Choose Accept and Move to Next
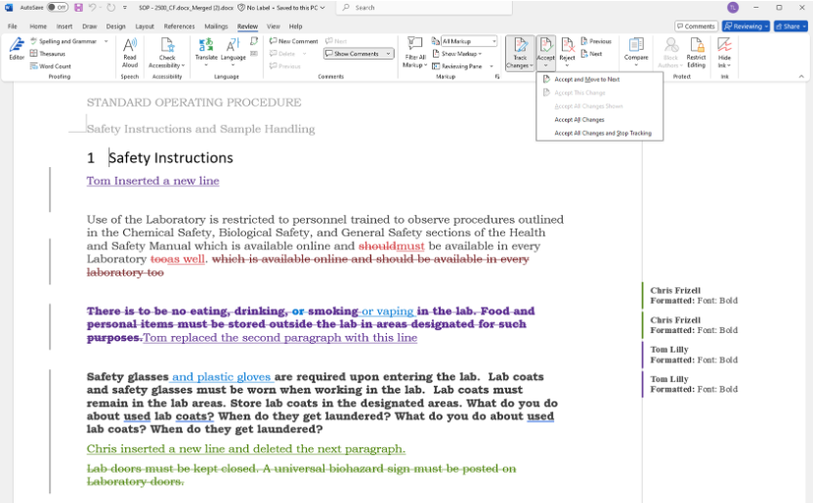Viewport: 813px width, 504px height. 599,79
